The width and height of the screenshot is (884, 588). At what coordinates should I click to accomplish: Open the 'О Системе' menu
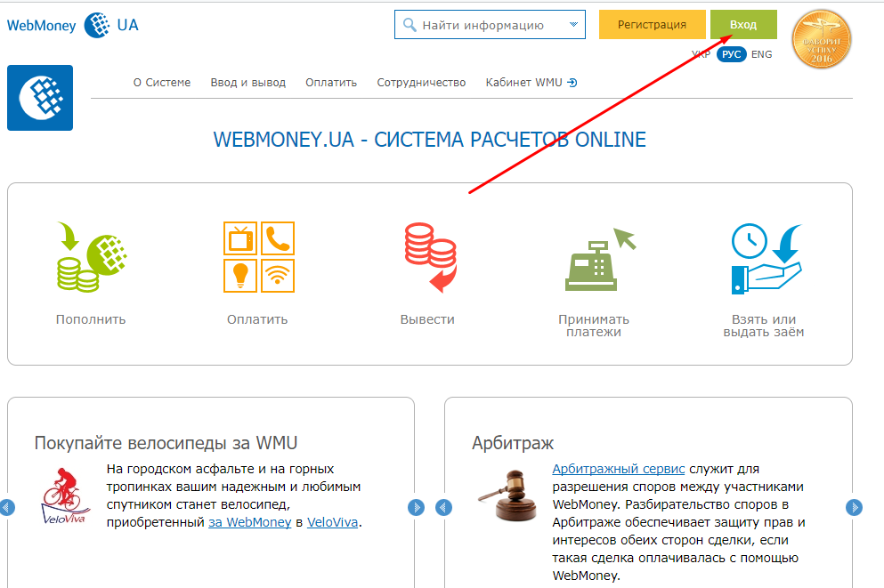[x=162, y=83]
